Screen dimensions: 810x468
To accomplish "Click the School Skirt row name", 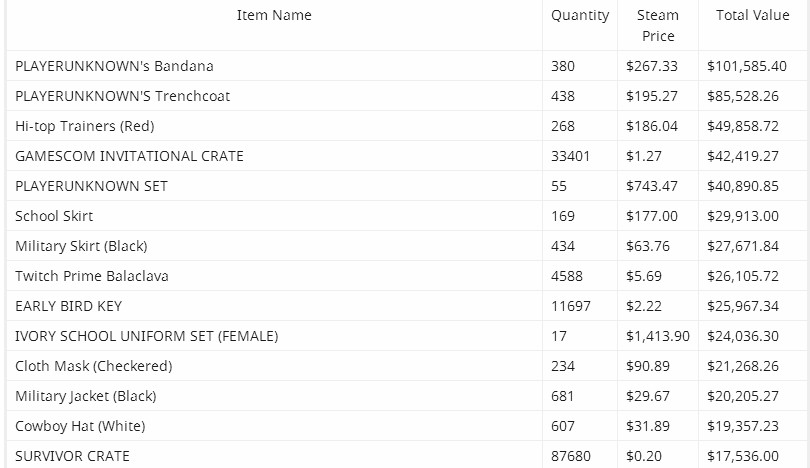I will [x=55, y=216].
